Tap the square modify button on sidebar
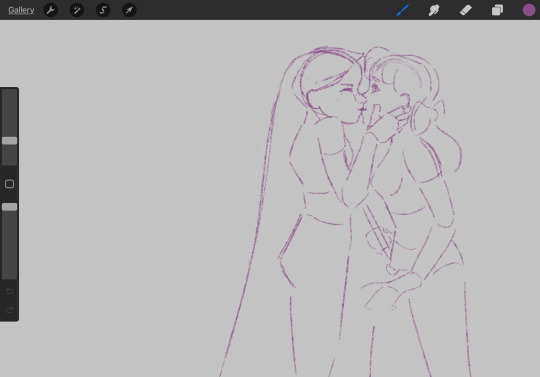540x377 pixels. pyautogui.click(x=9, y=184)
